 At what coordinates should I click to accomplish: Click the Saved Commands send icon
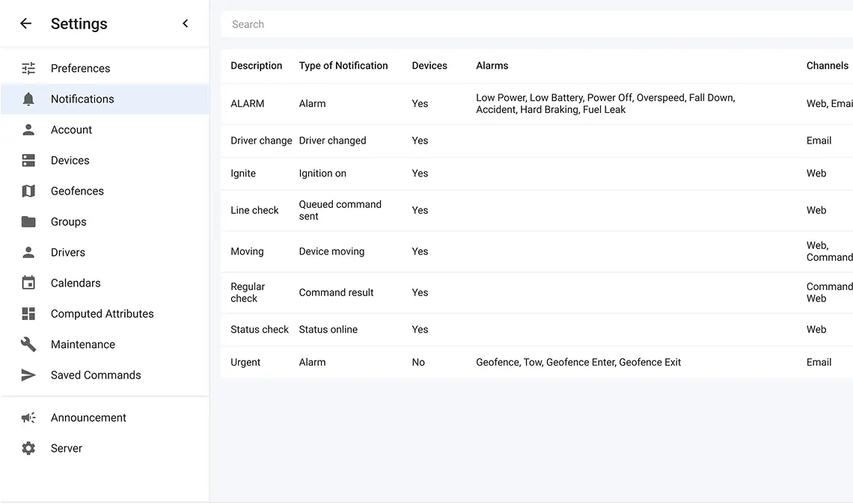click(x=28, y=375)
